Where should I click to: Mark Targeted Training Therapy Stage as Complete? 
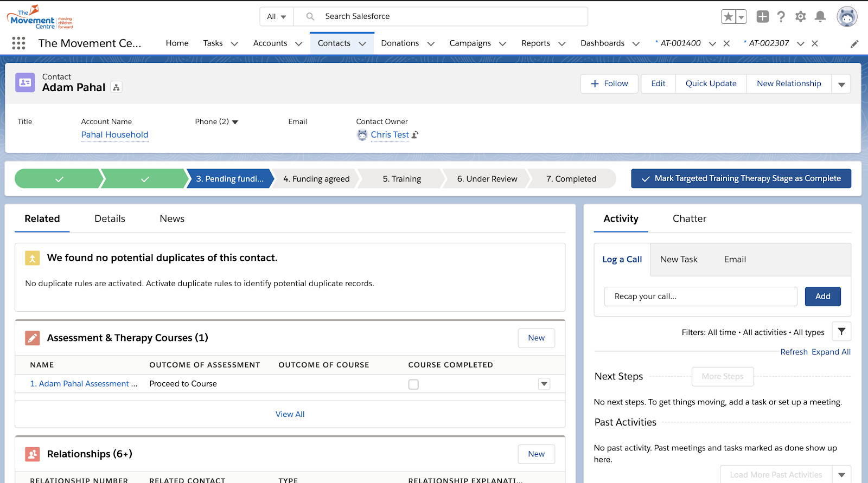pyautogui.click(x=741, y=179)
